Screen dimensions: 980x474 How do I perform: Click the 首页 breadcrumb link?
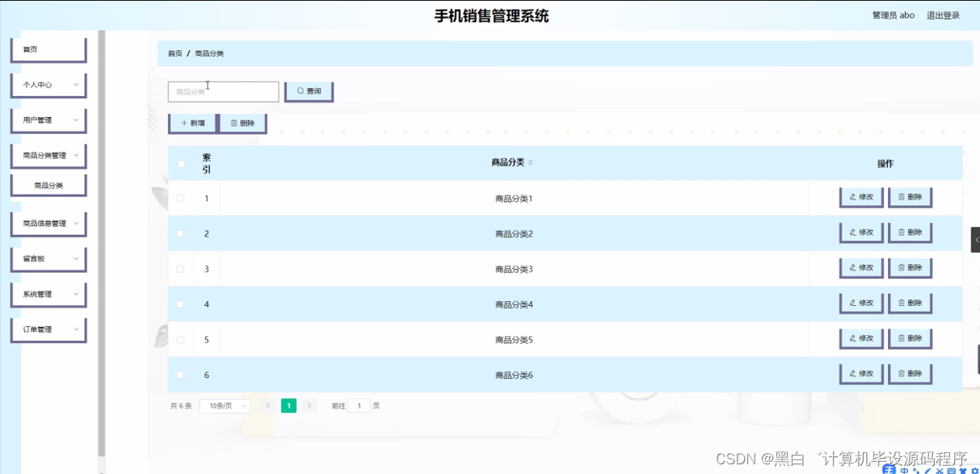[x=174, y=52]
